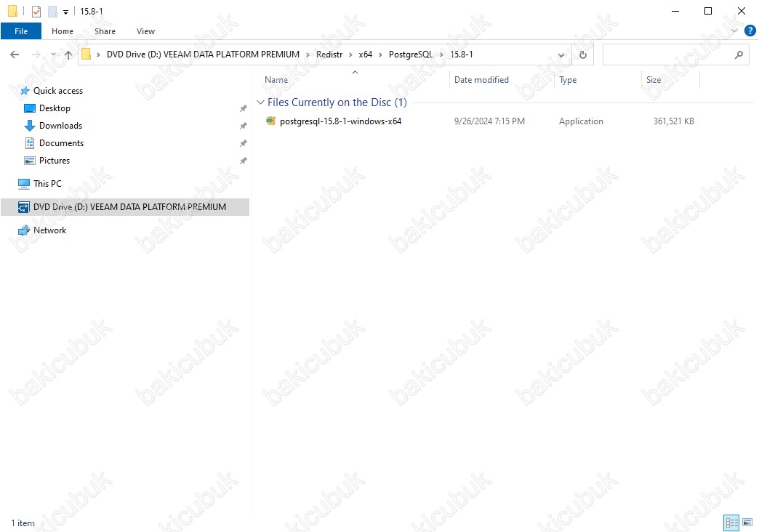Collapse the Files Currently on the Disc group
759x532 pixels.
click(260, 102)
